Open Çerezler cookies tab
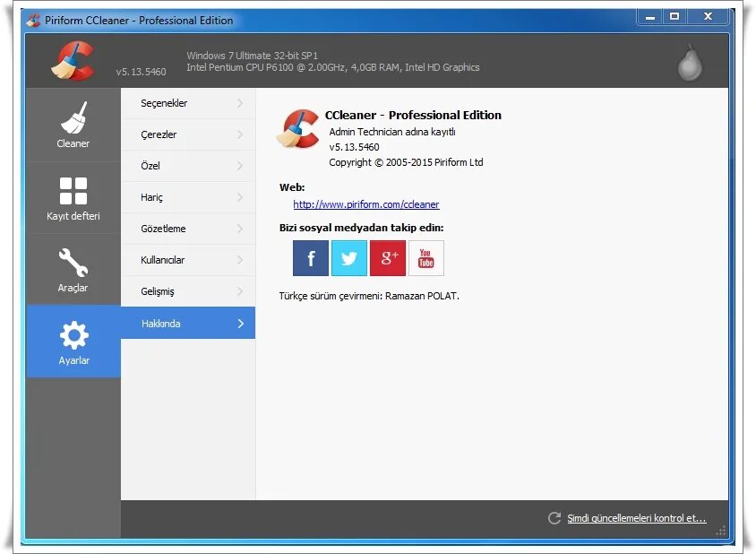This screenshot has height=554, width=756. pos(188,134)
